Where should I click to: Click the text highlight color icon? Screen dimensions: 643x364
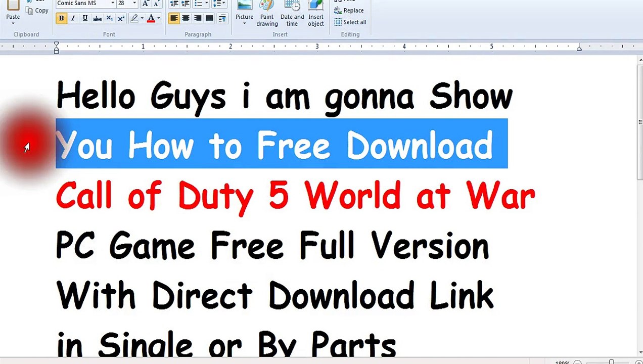(x=134, y=19)
